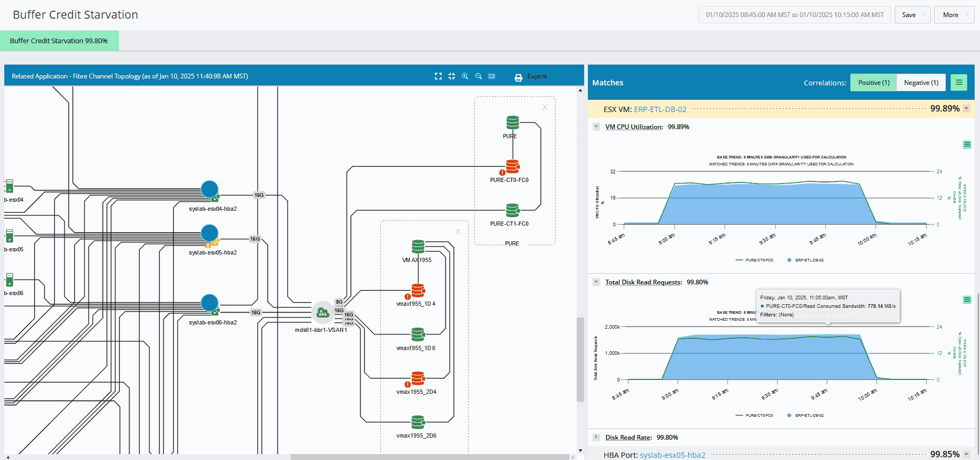
Task: Show Positive (1) correlations
Action: [x=873, y=82]
